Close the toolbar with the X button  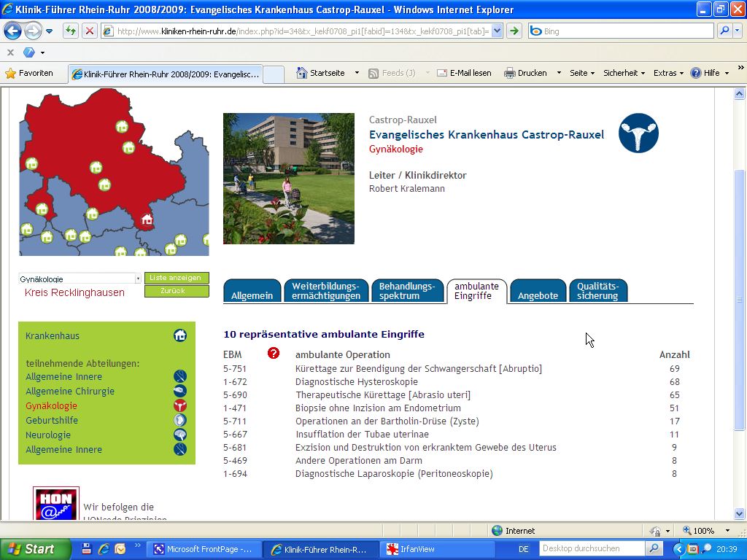(x=10, y=52)
